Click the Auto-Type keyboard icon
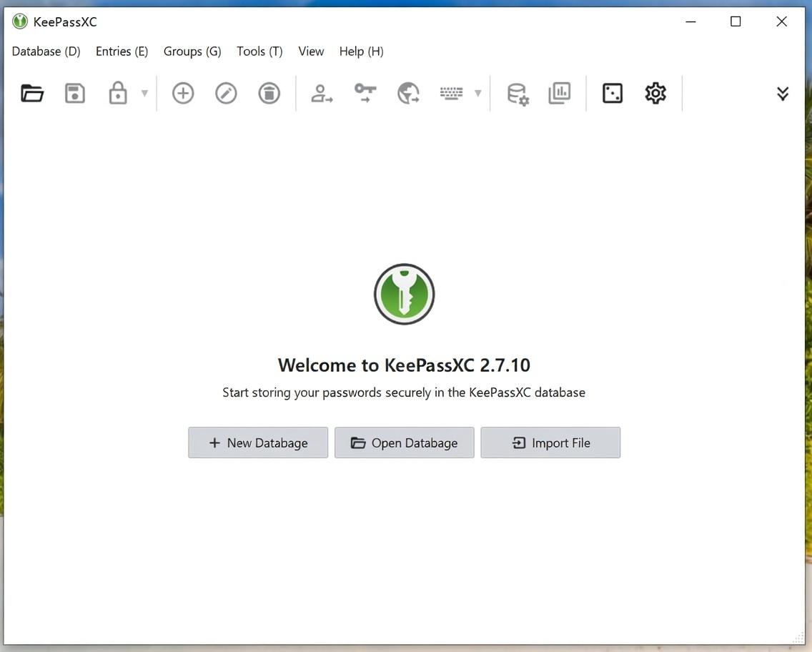 pyautogui.click(x=451, y=93)
